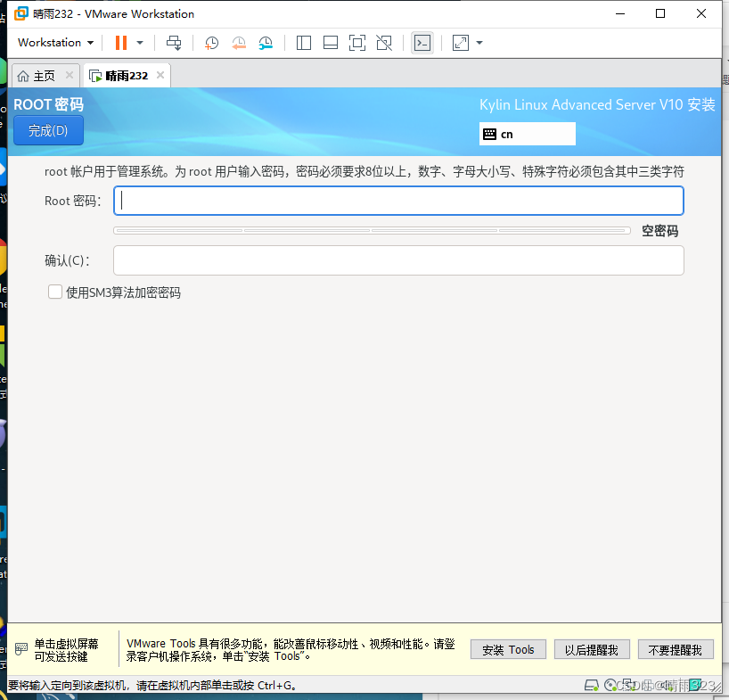Screen dimensions: 729x700
Task: Click the stretch guest display icon
Action: 460,43
